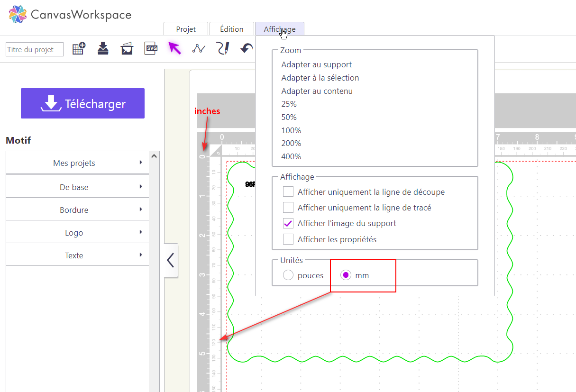Select the polyline drawing tool
The image size is (576, 392).
[x=198, y=48]
